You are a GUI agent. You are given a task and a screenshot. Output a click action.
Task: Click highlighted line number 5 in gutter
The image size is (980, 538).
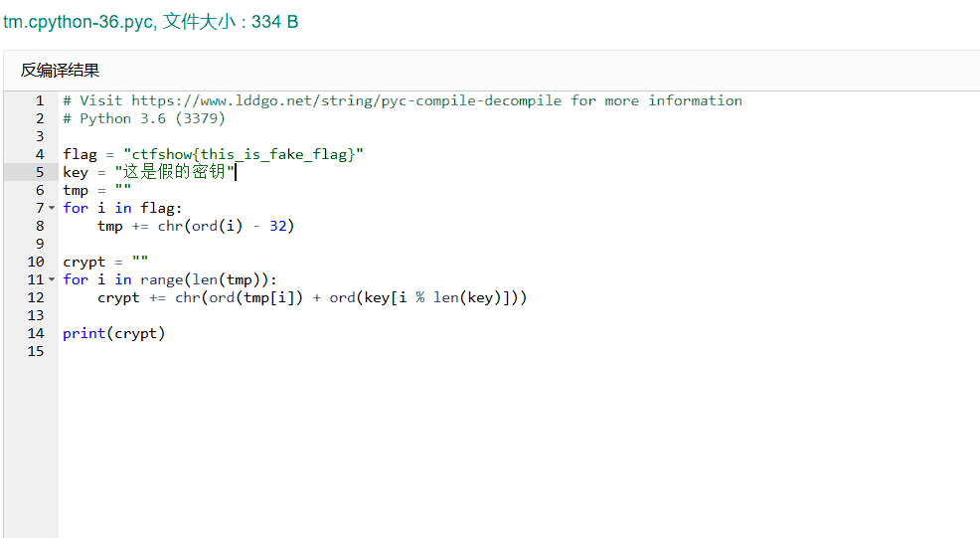(40, 172)
